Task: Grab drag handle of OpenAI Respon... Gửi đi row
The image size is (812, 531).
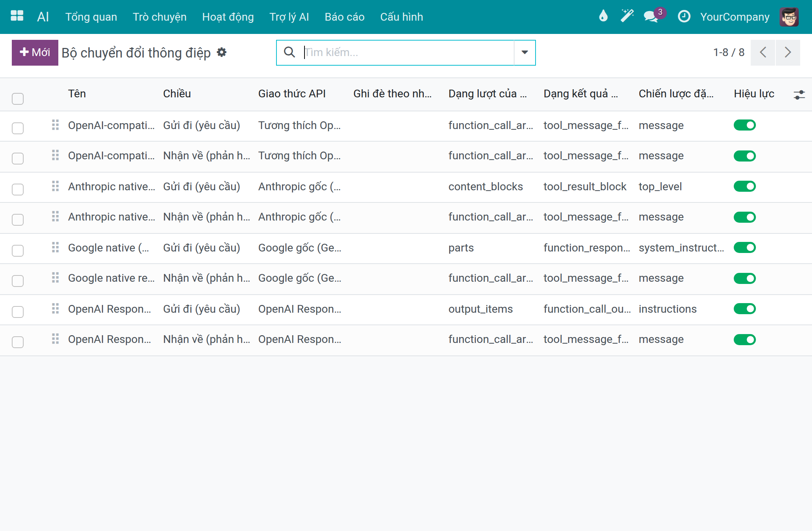Action: pyautogui.click(x=55, y=309)
